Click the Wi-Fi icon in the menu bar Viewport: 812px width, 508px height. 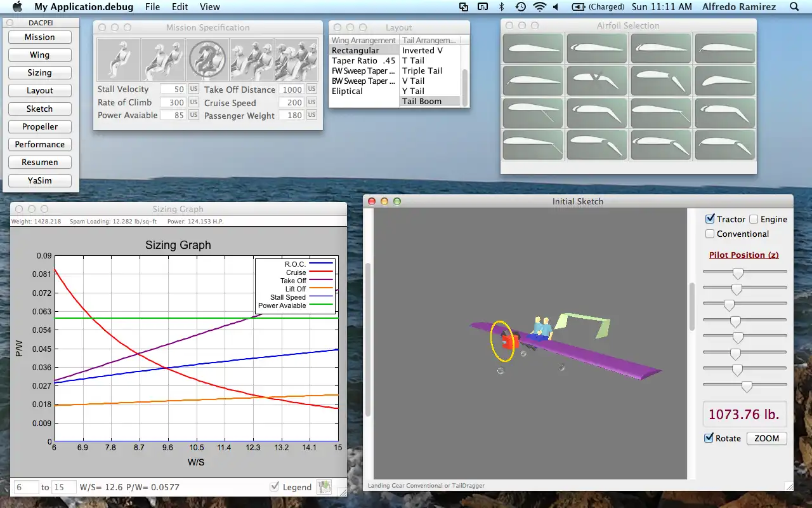coord(540,8)
